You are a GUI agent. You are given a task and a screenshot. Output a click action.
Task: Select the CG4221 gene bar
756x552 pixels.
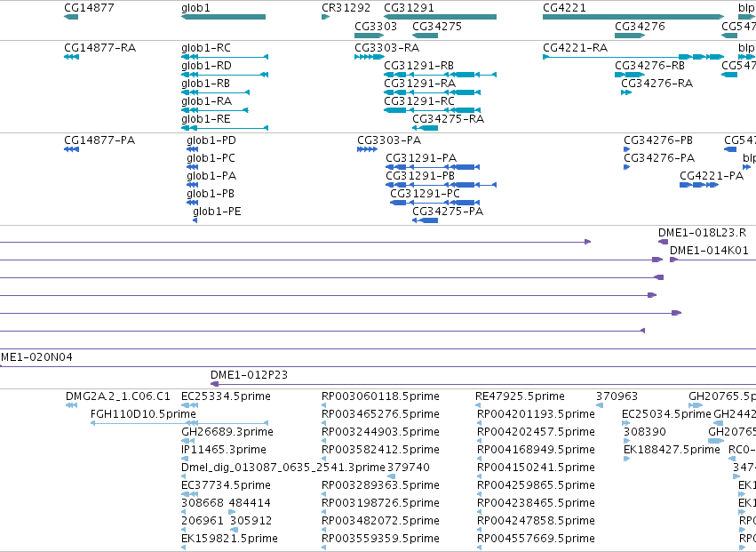(633, 17)
